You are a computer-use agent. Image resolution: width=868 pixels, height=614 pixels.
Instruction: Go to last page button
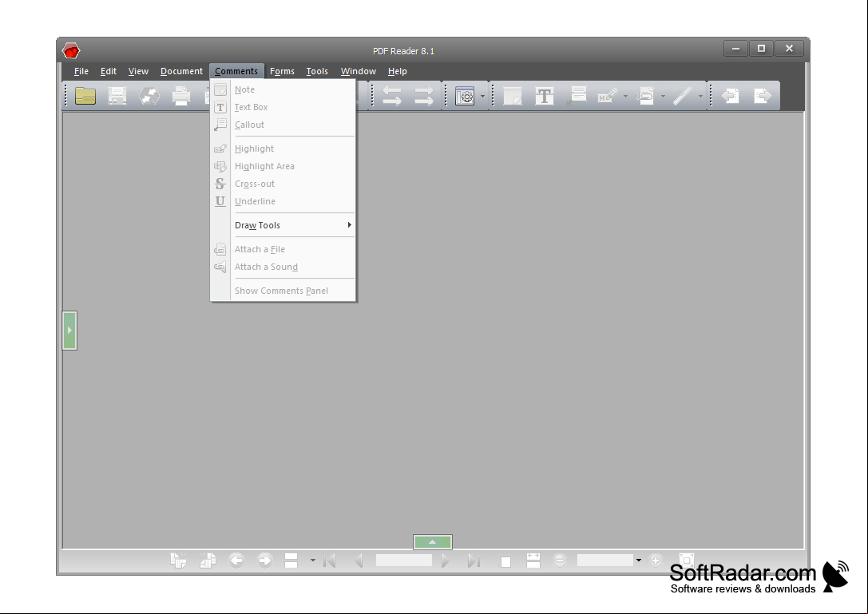click(x=474, y=561)
